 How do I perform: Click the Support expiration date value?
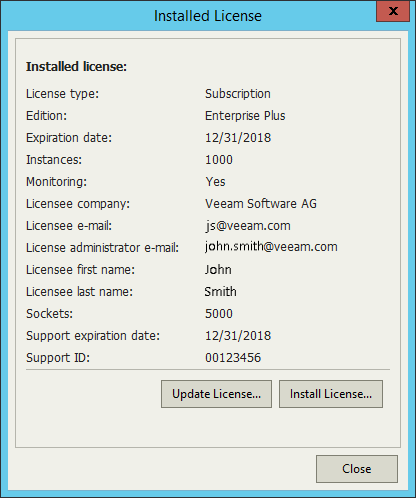[x=238, y=336]
